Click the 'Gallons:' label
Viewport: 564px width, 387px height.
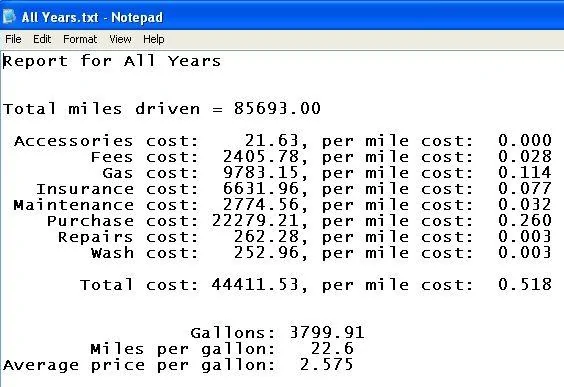click(x=233, y=333)
